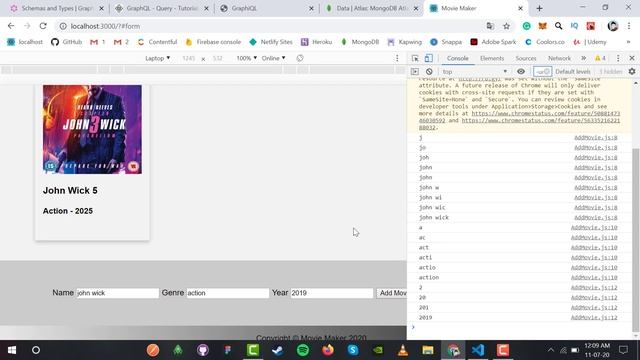This screenshot has width=640, height=360.
Task: Close the DevTools panel
Action: (632, 58)
